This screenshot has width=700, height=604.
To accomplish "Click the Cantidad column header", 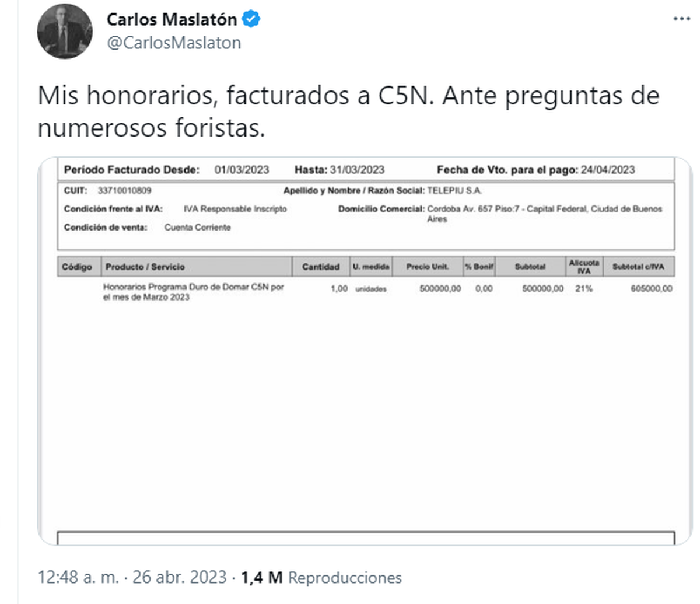I will (x=321, y=267).
